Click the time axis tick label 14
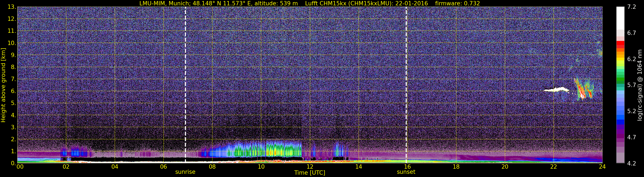644x177 pixels. point(358,167)
